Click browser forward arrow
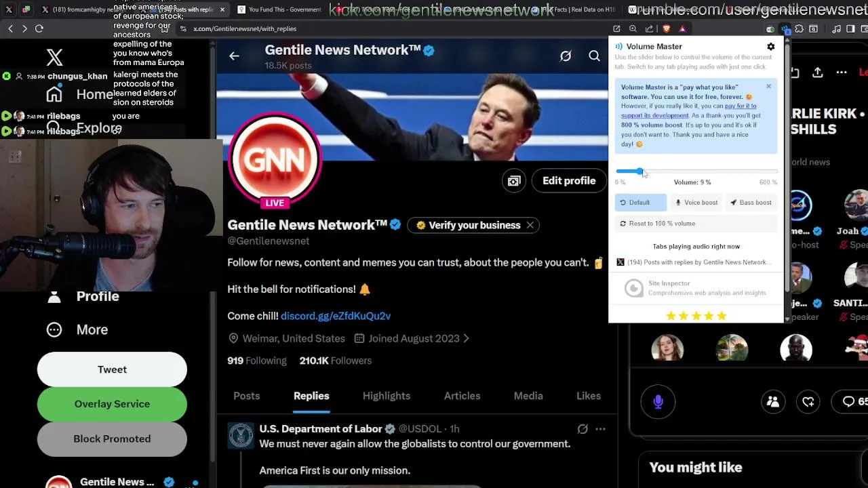 click(24, 28)
